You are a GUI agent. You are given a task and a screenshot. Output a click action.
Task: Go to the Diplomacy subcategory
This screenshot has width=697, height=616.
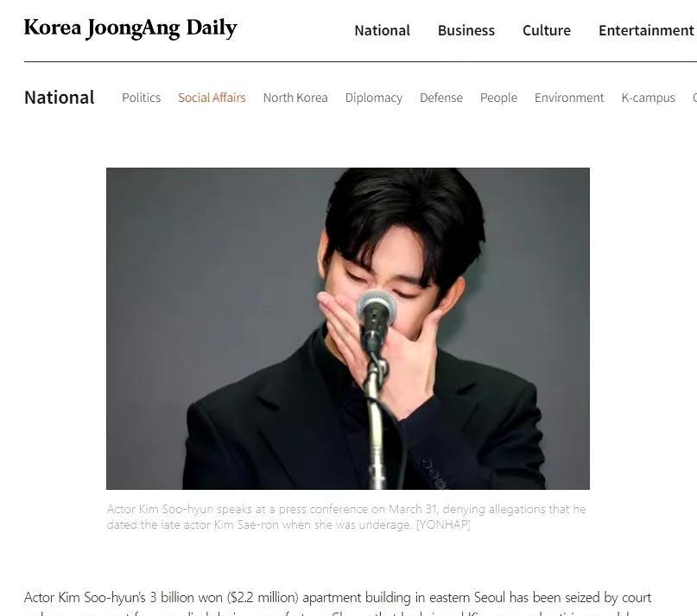pyautogui.click(x=374, y=98)
